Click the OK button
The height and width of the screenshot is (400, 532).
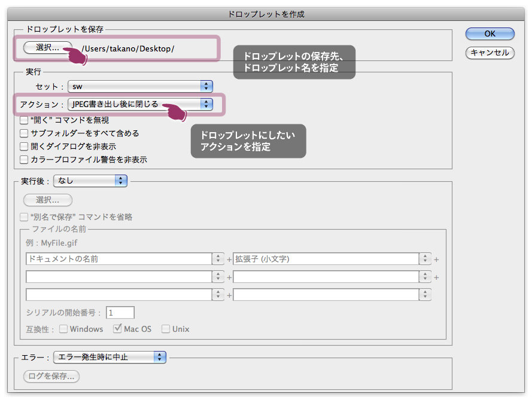click(x=490, y=33)
